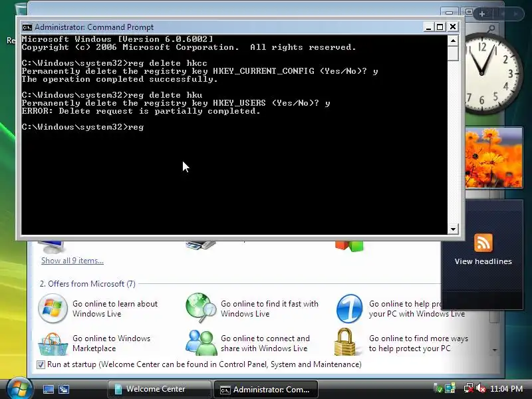Click Command Prompt scrollbar up arrow
The image size is (532, 399).
coord(453,41)
